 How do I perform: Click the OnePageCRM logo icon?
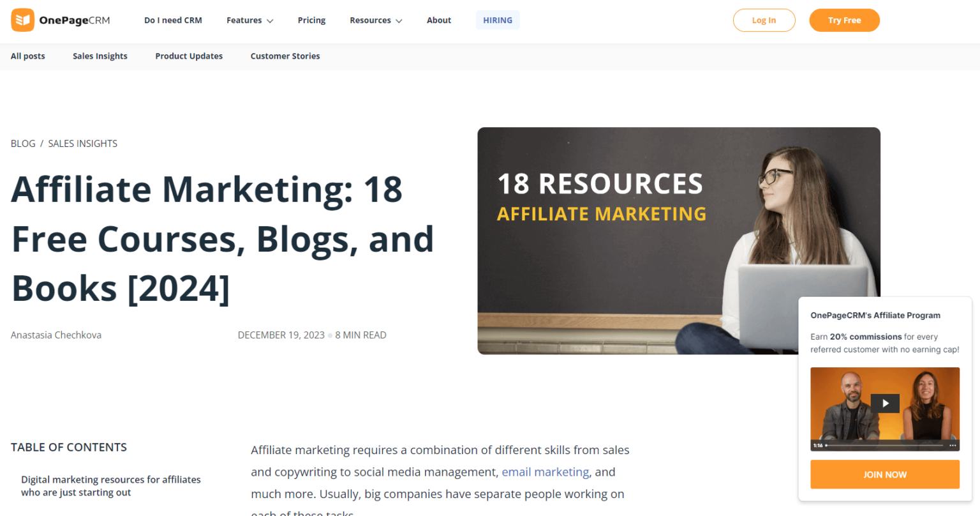point(22,20)
